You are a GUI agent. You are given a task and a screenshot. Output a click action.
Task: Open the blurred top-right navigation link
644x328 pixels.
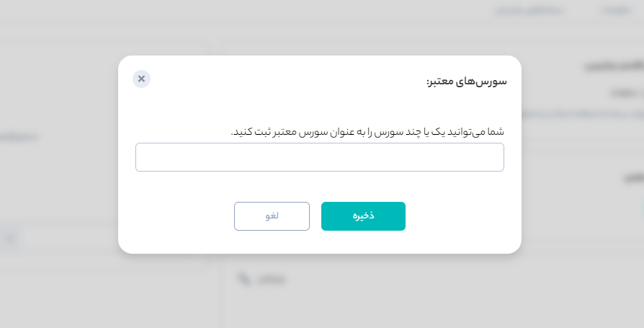click(616, 10)
